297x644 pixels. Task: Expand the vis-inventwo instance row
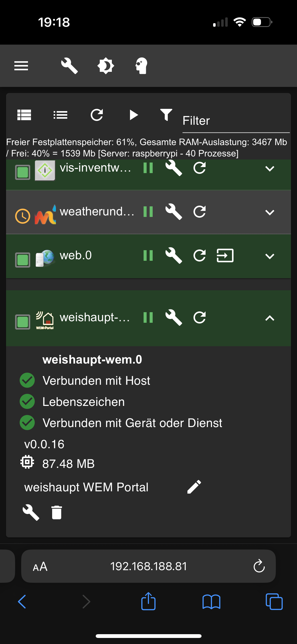(x=270, y=169)
